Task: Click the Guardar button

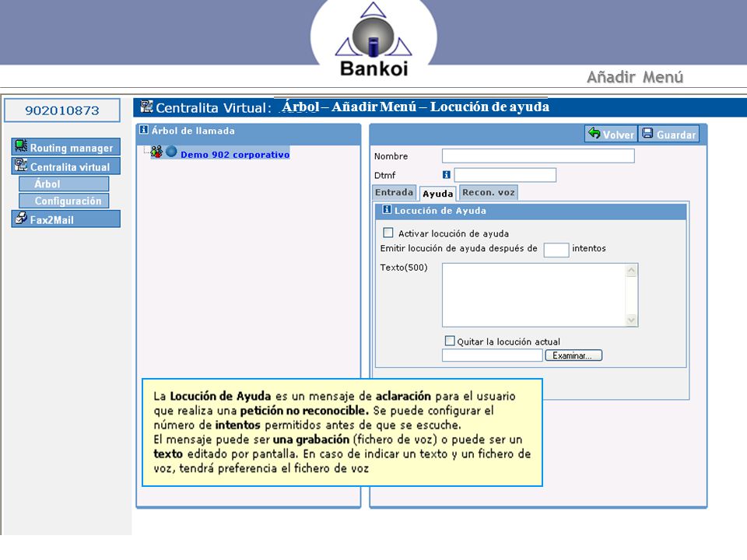Action: tap(669, 134)
